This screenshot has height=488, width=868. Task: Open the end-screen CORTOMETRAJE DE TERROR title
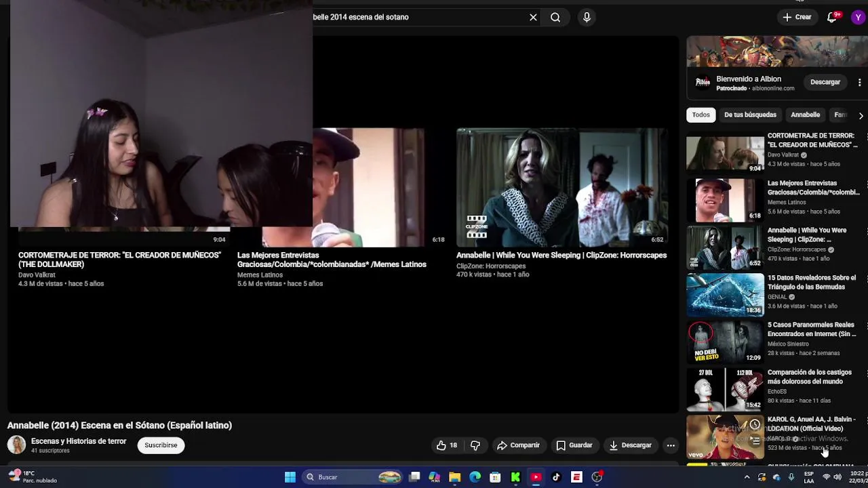(119, 260)
